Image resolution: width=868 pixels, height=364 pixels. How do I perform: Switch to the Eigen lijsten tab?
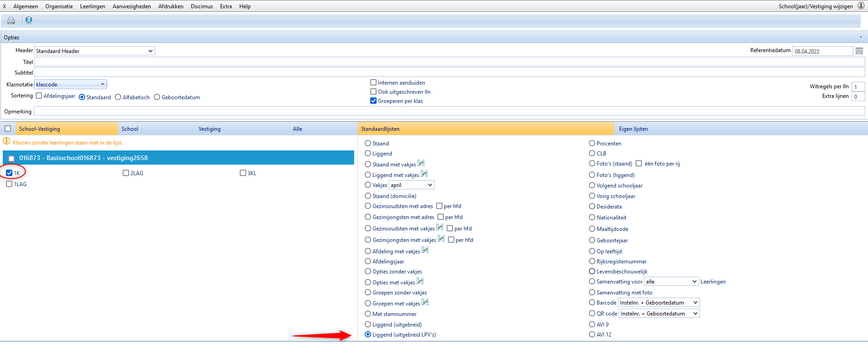pyautogui.click(x=633, y=129)
